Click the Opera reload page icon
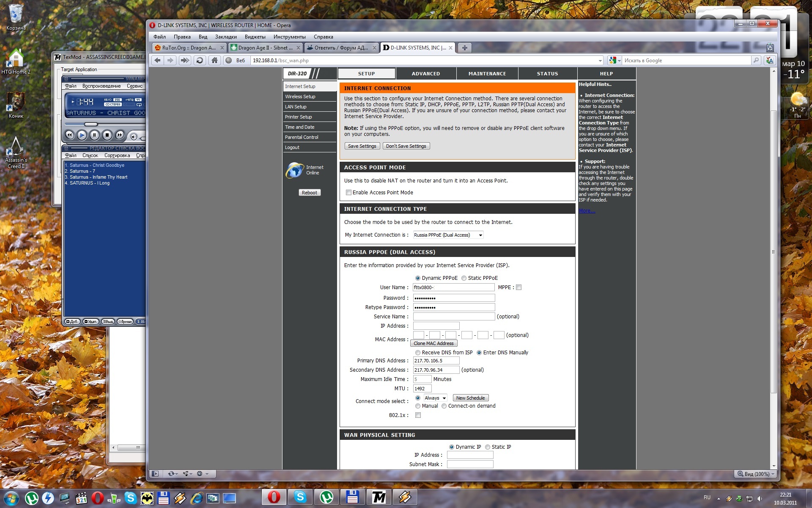Screen dimensions: 812x508 [x=200, y=61]
